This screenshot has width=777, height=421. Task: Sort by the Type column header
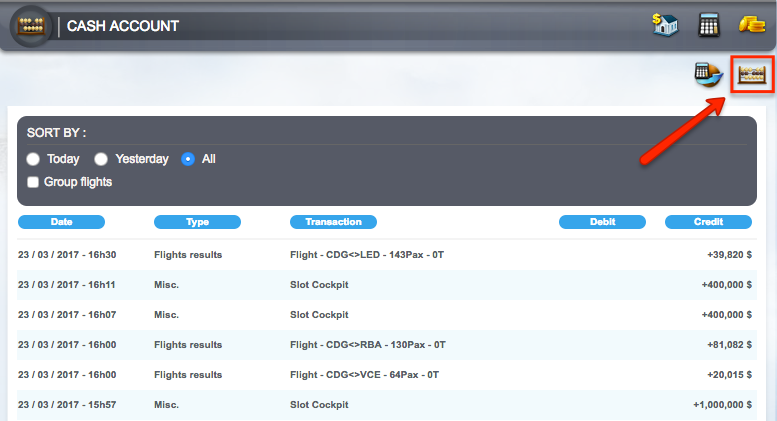[197, 222]
